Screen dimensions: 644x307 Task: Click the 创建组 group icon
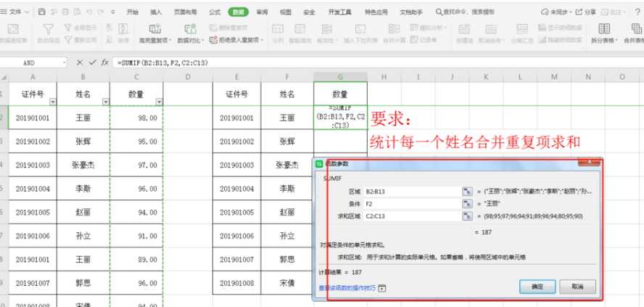coord(464,29)
